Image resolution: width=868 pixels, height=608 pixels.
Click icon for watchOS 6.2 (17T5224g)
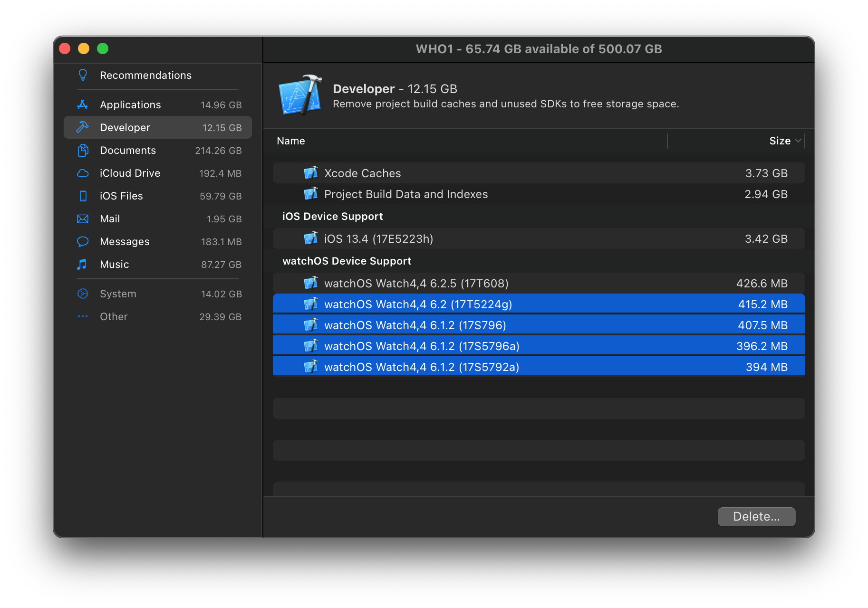311,304
